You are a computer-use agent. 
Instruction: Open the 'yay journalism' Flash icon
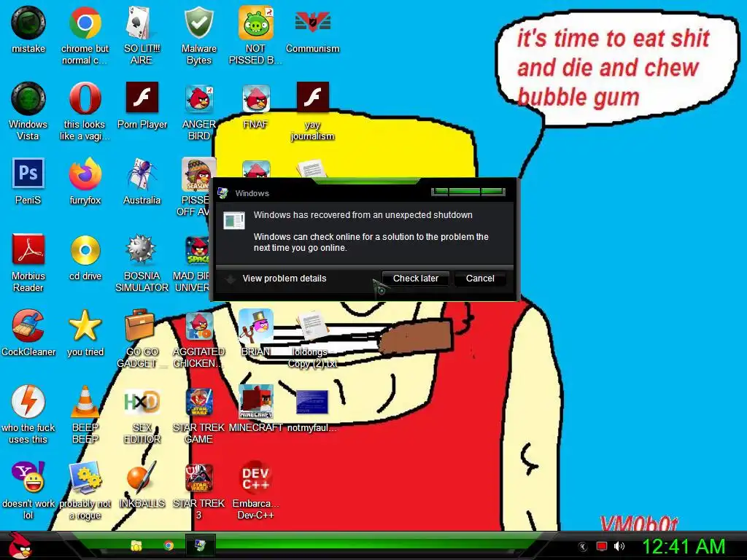coord(312,112)
